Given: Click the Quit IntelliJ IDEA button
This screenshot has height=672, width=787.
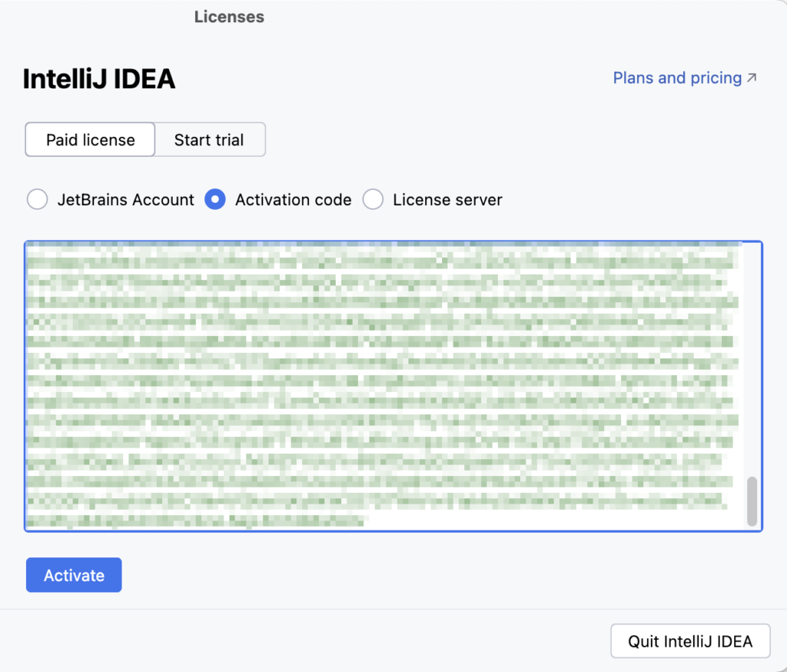Looking at the screenshot, I should click(x=690, y=641).
